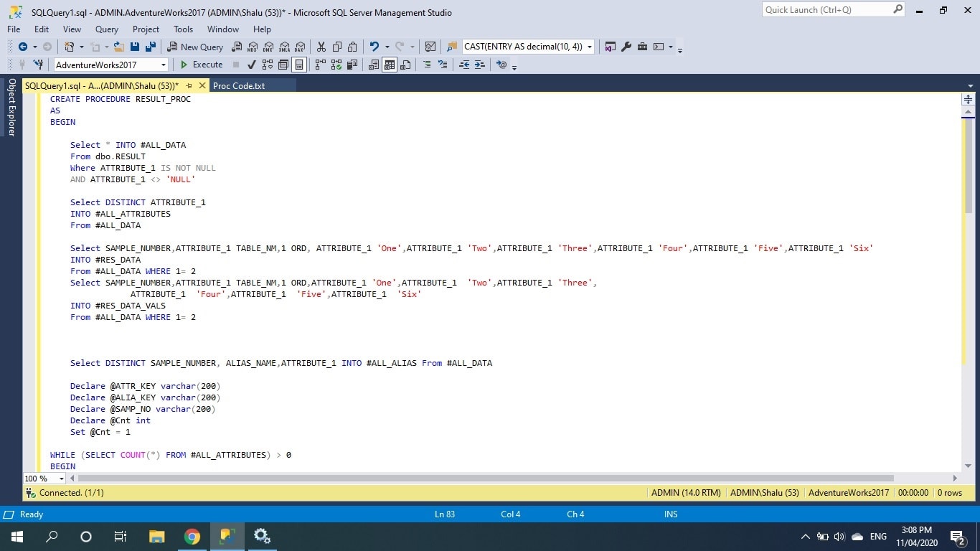980x551 pixels.
Task: Click the Cut scissors icon
Action: coord(321,47)
